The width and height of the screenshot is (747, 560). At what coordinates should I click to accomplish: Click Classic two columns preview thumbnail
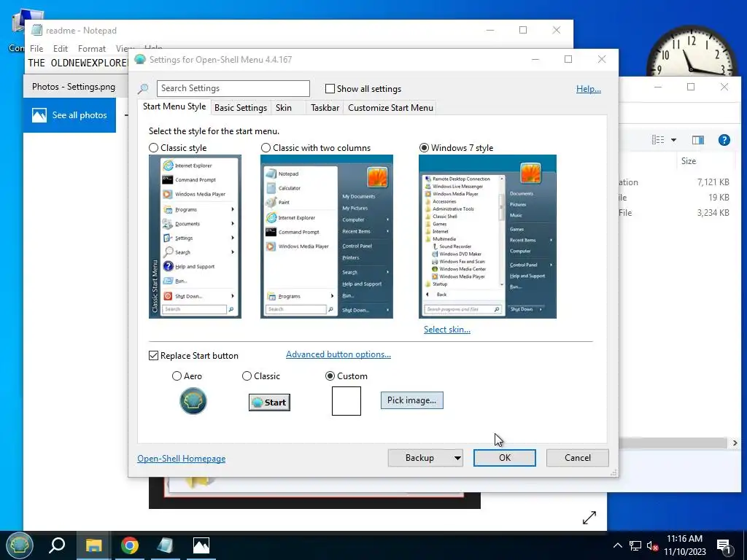click(x=327, y=237)
